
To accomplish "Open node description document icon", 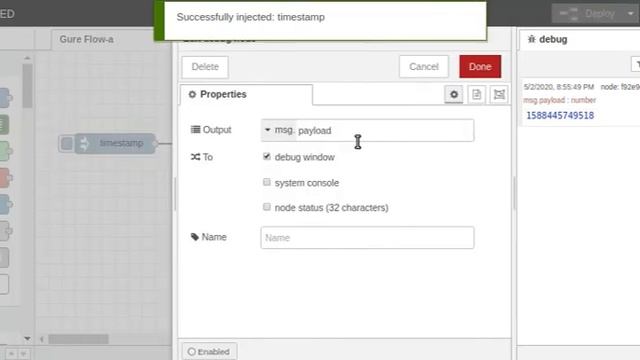I will pyautogui.click(x=476, y=94).
